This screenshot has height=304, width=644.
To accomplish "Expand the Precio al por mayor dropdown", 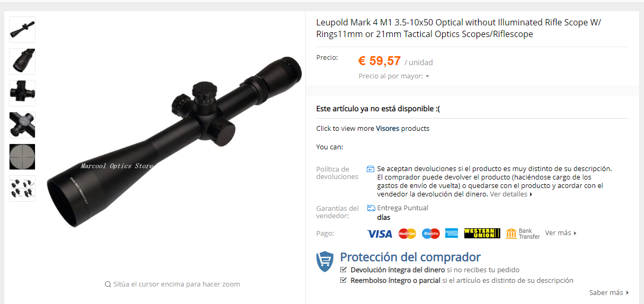I will pyautogui.click(x=394, y=76).
